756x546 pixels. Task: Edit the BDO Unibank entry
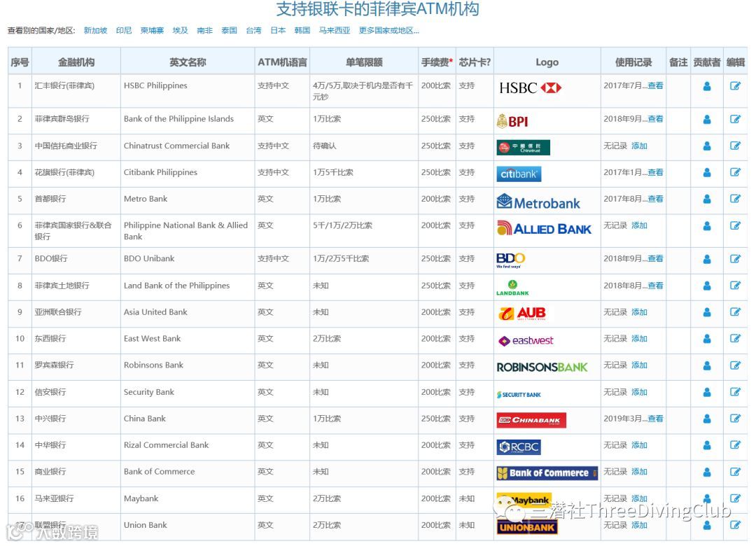tap(735, 259)
